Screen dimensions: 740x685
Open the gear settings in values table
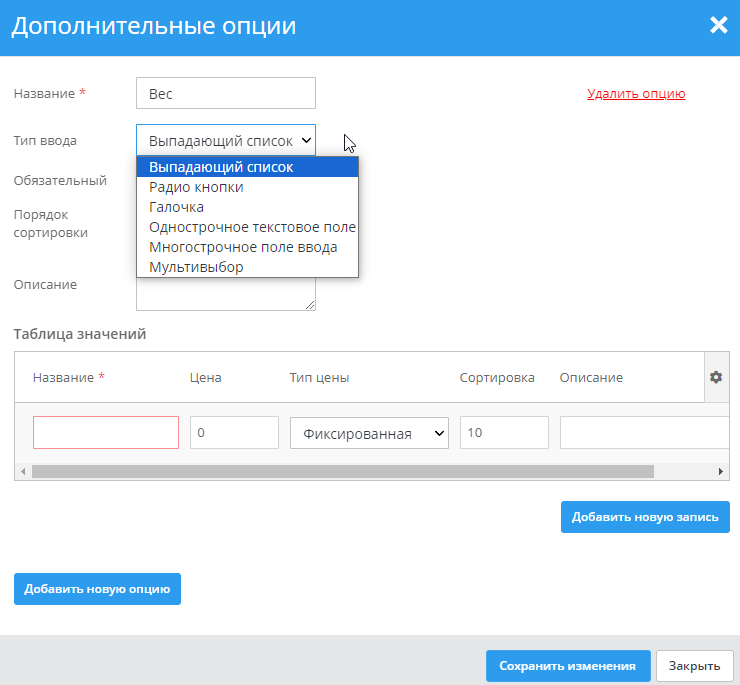[x=716, y=377]
